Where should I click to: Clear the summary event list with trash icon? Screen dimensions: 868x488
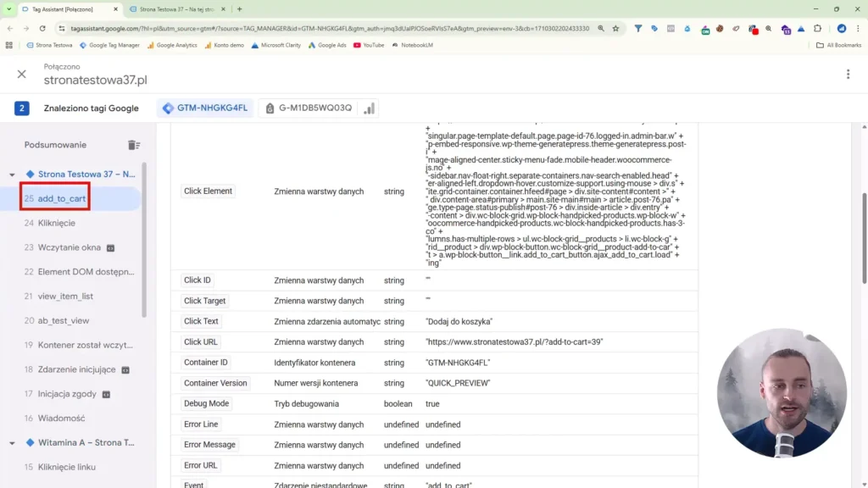pyautogui.click(x=134, y=145)
